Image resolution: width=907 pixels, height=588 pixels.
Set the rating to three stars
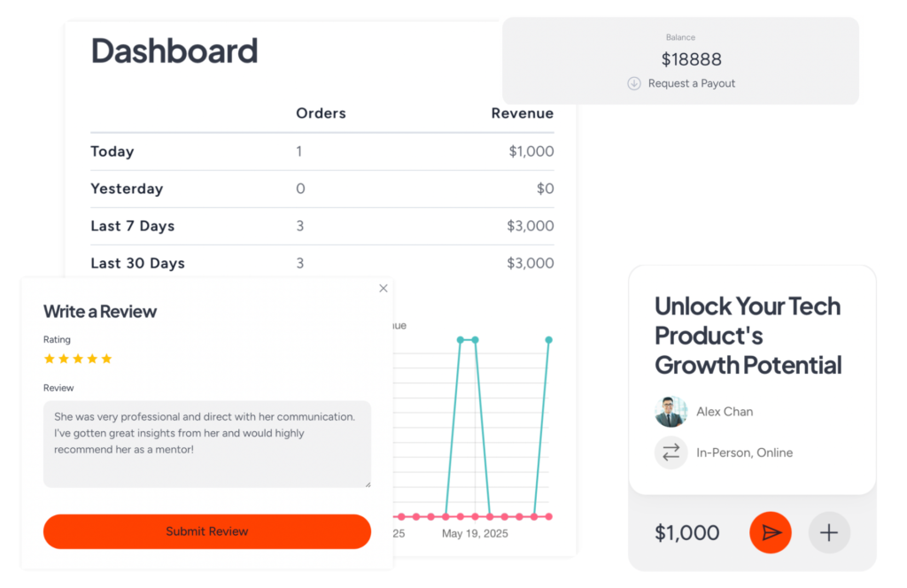click(x=78, y=359)
